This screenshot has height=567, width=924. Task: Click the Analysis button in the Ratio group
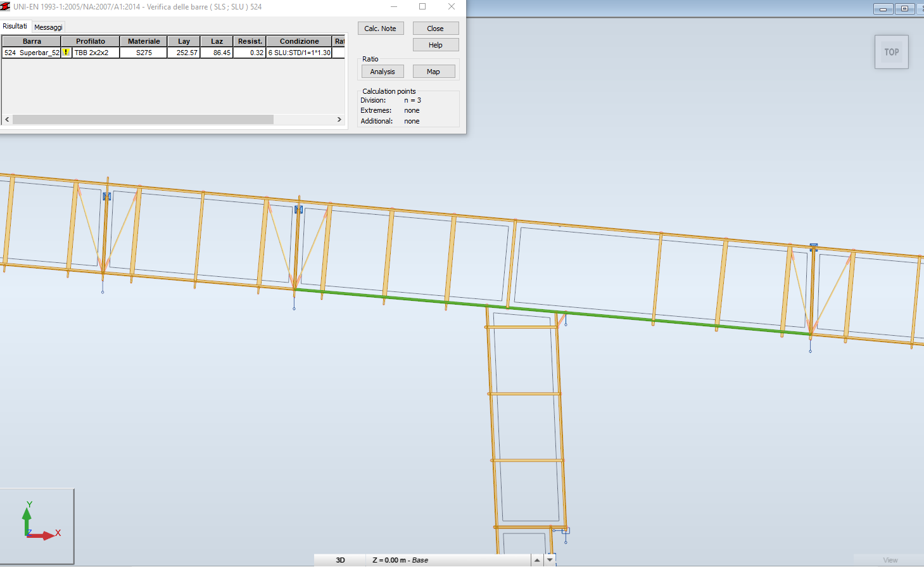(x=383, y=71)
